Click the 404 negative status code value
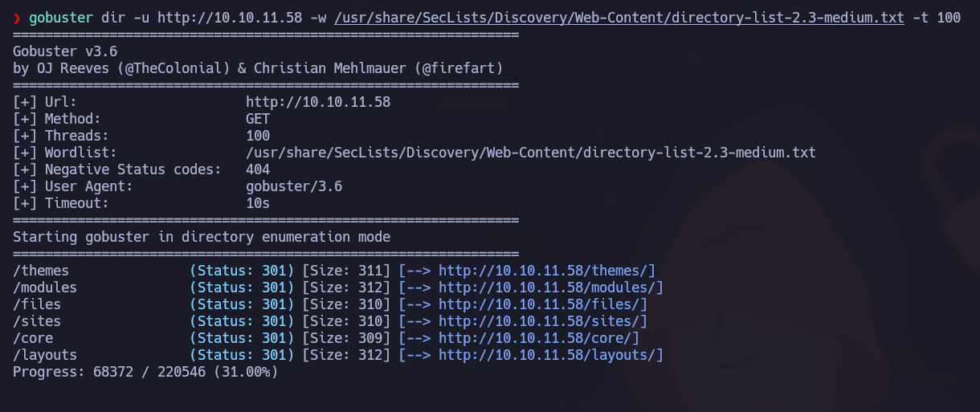Image resolution: width=980 pixels, height=412 pixels. click(258, 169)
